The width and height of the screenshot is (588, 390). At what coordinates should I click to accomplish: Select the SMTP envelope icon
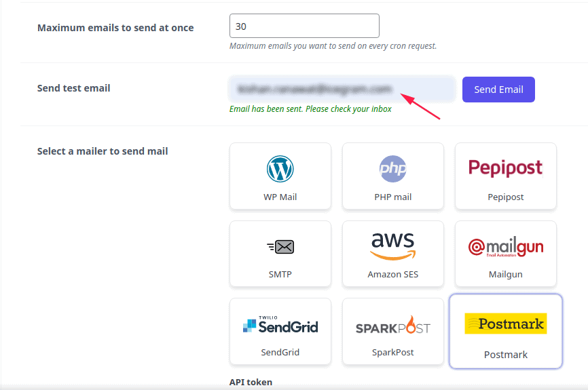pyautogui.click(x=280, y=247)
